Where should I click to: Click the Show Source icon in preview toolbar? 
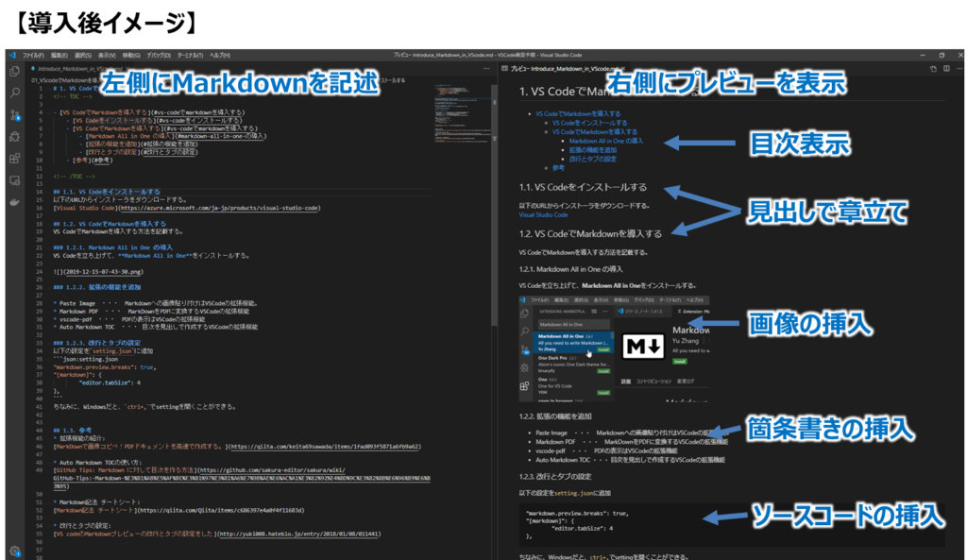coord(933,68)
